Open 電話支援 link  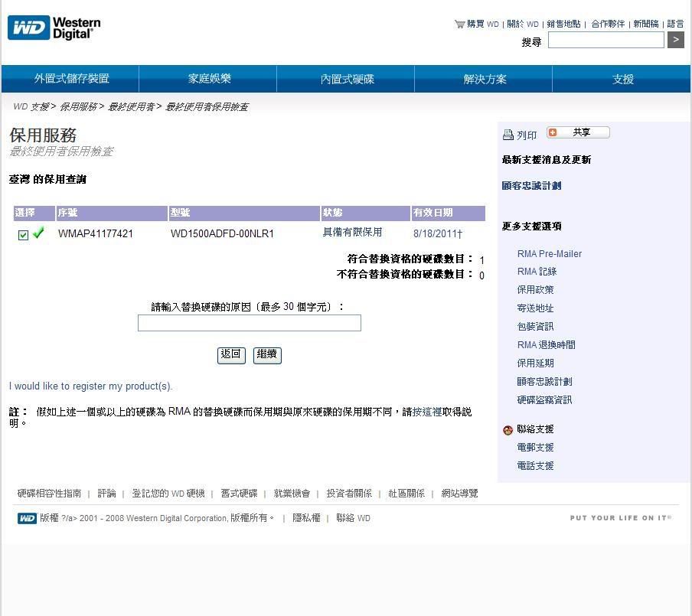pyautogui.click(x=535, y=466)
